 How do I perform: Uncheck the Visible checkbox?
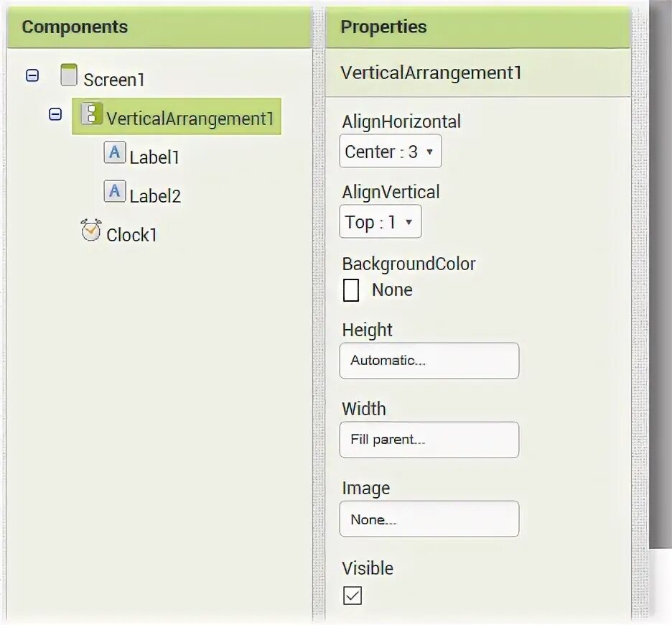click(353, 596)
